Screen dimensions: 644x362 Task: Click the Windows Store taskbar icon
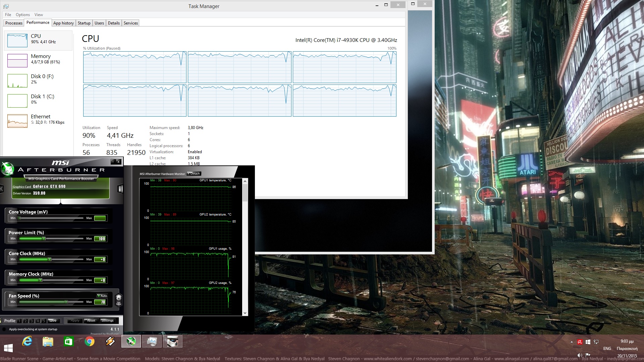68,342
